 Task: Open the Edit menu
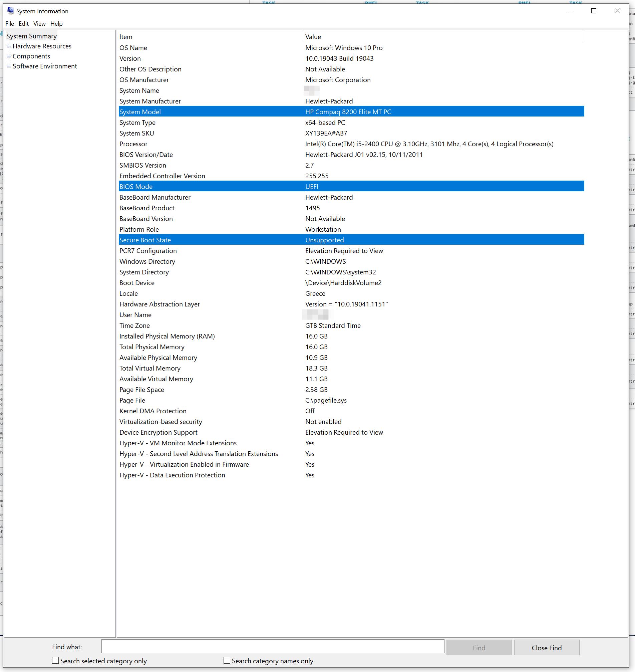click(x=23, y=23)
